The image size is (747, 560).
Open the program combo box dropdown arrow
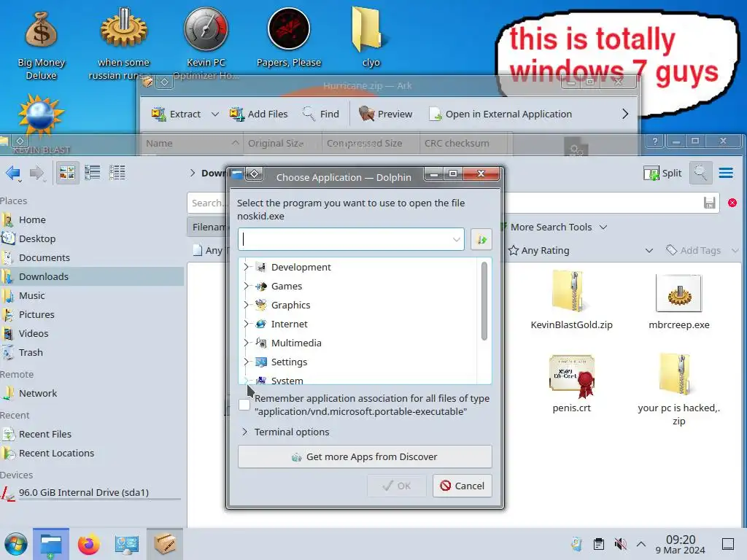coord(456,239)
